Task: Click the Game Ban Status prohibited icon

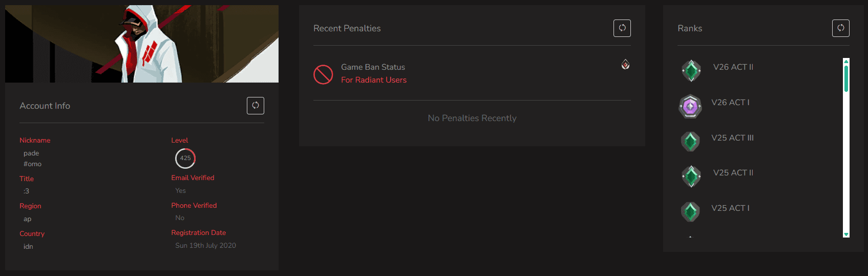Action: (x=323, y=74)
